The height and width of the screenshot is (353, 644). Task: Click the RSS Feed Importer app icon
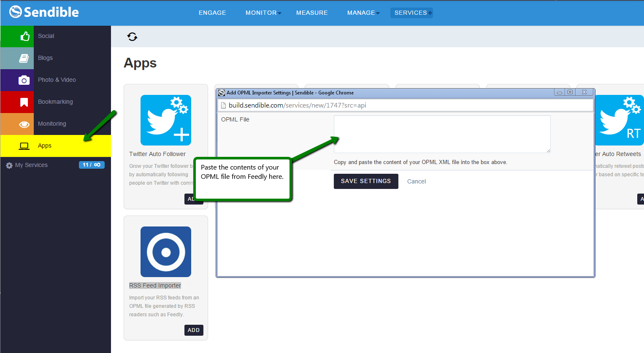click(166, 252)
